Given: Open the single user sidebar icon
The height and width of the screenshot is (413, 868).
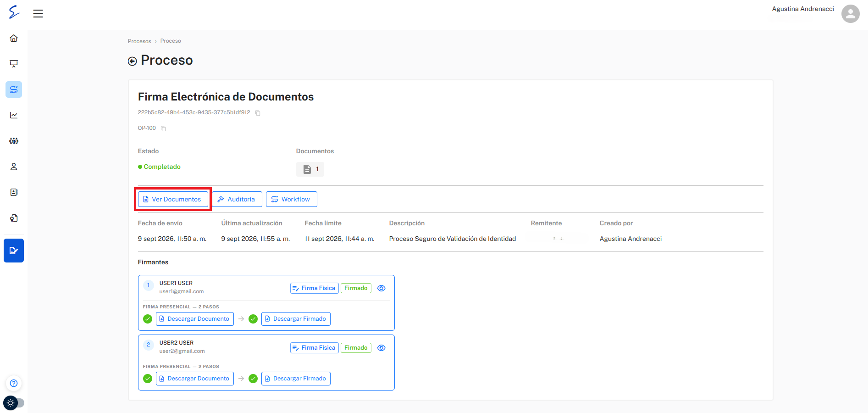Looking at the screenshot, I should point(14,167).
